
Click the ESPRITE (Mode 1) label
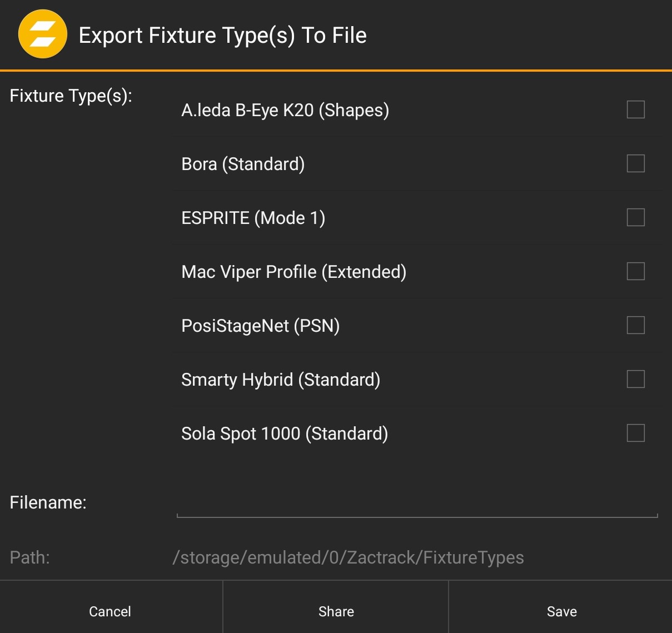(x=253, y=218)
